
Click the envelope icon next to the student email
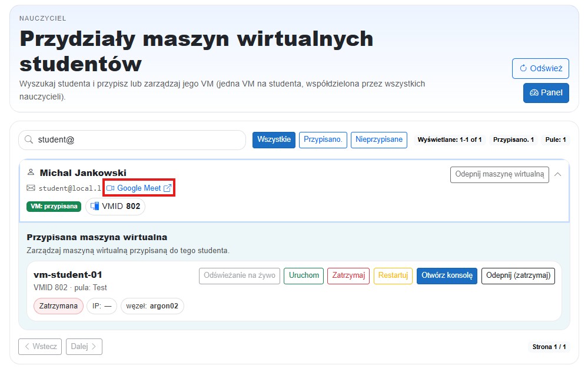(x=31, y=188)
